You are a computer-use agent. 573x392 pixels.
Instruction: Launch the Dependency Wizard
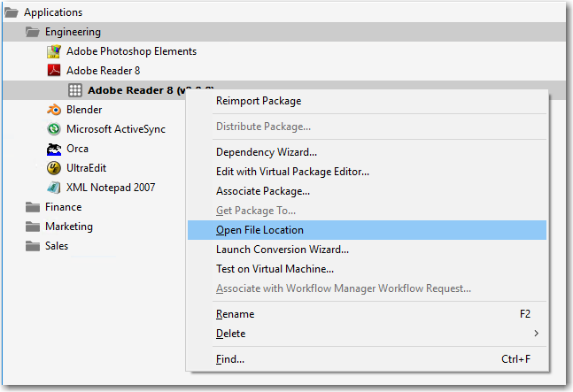[267, 152]
